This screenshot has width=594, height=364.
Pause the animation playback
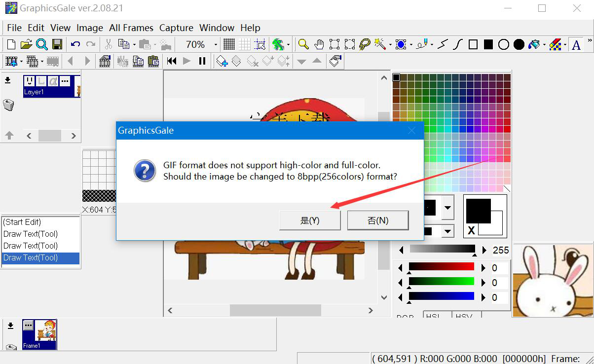click(202, 61)
